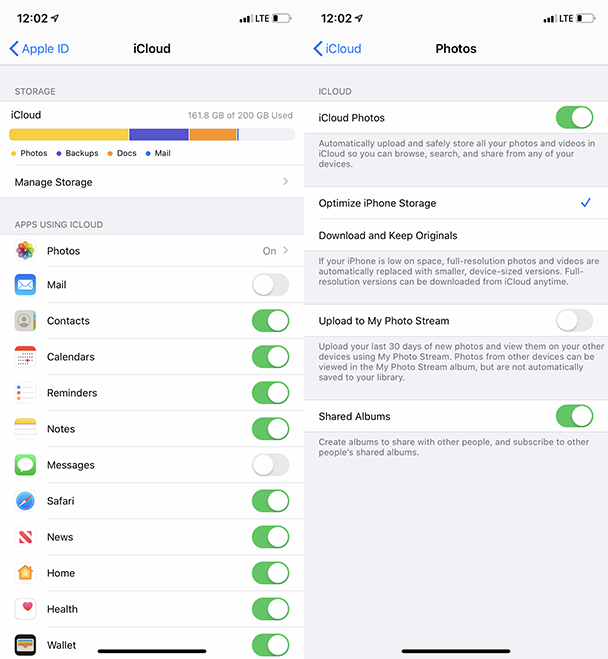Tap the Photos app flower icon
This screenshot has width=608, height=659.
pyautogui.click(x=25, y=251)
